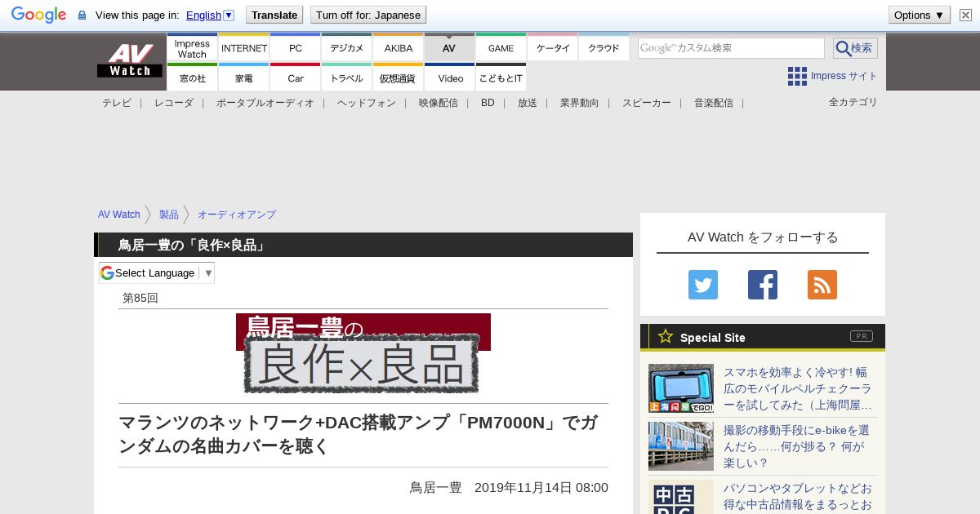Go to 放送 category
Viewport: 980px width, 514px height.
tap(528, 103)
